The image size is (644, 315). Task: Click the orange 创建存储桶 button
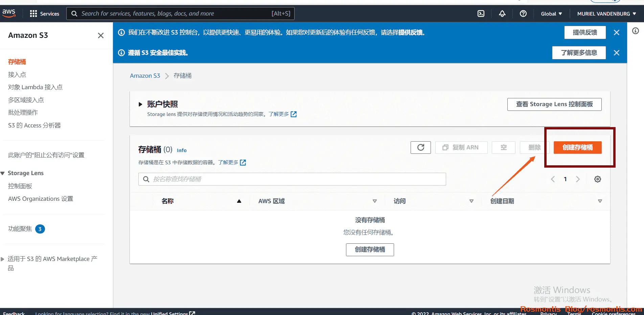[x=577, y=147]
